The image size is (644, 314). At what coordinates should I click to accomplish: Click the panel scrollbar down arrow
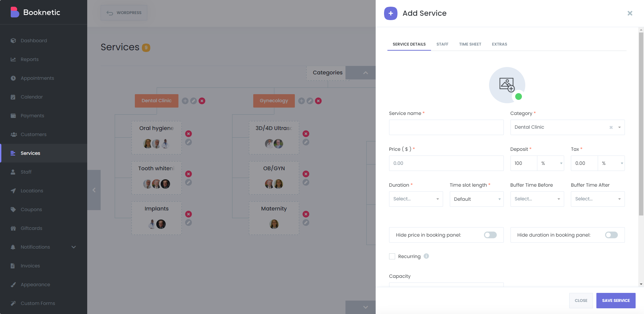641,284
